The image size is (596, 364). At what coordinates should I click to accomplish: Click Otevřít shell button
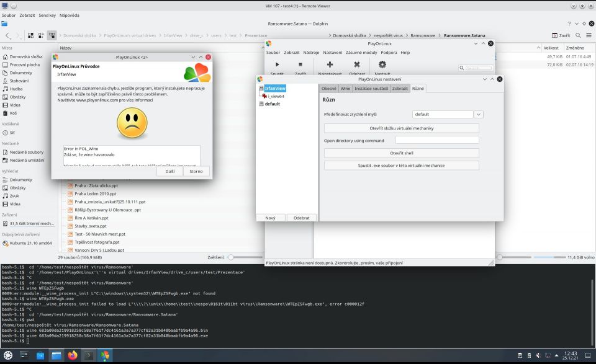click(x=402, y=153)
